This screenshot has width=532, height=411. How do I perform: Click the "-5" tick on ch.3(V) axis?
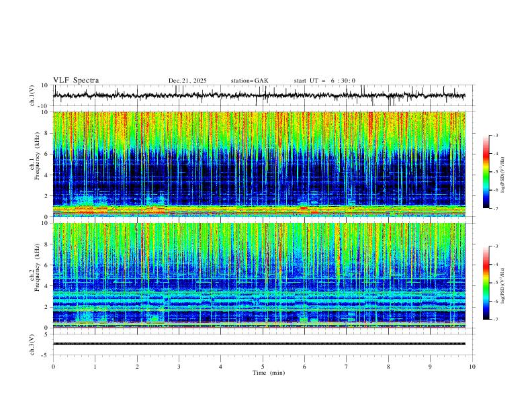[46, 355]
